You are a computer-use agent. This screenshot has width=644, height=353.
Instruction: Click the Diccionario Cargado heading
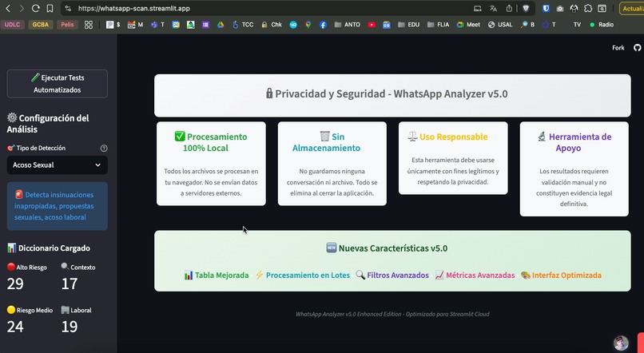49,248
